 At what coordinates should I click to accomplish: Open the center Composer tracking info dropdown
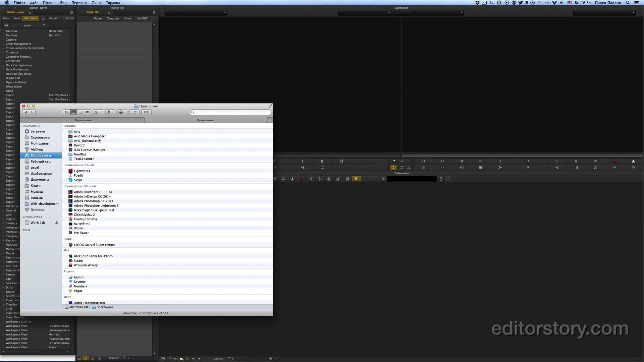(365, 13)
